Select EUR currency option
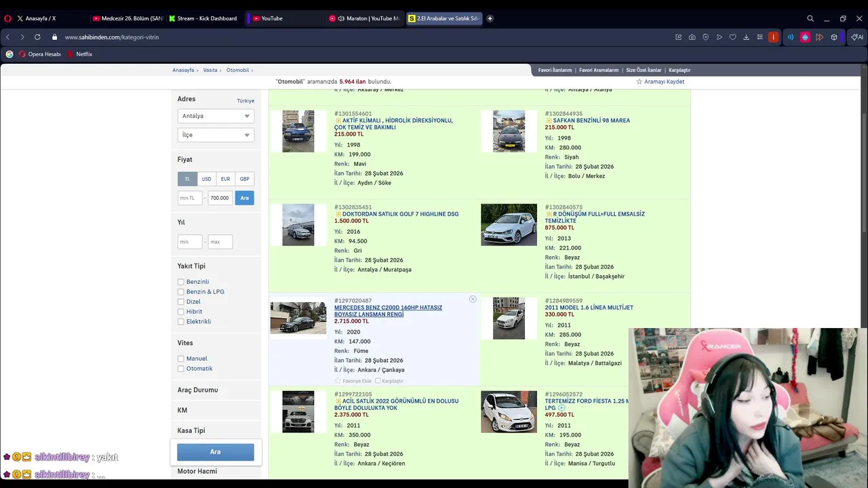868x488 pixels. pyautogui.click(x=225, y=179)
